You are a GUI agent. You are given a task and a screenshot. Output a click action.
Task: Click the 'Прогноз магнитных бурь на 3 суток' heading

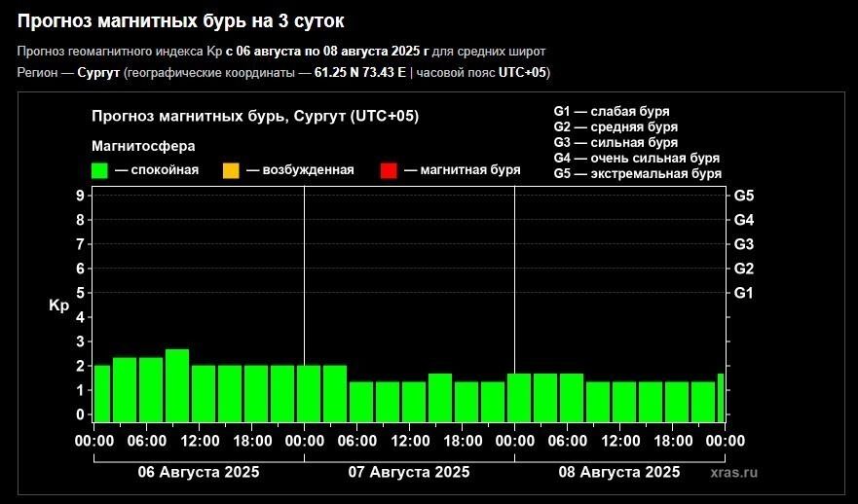click(180, 20)
